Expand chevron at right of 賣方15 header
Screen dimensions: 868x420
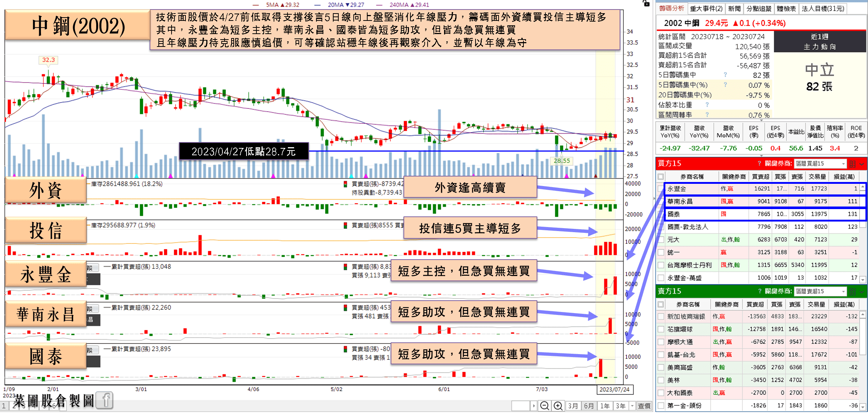[x=861, y=291]
